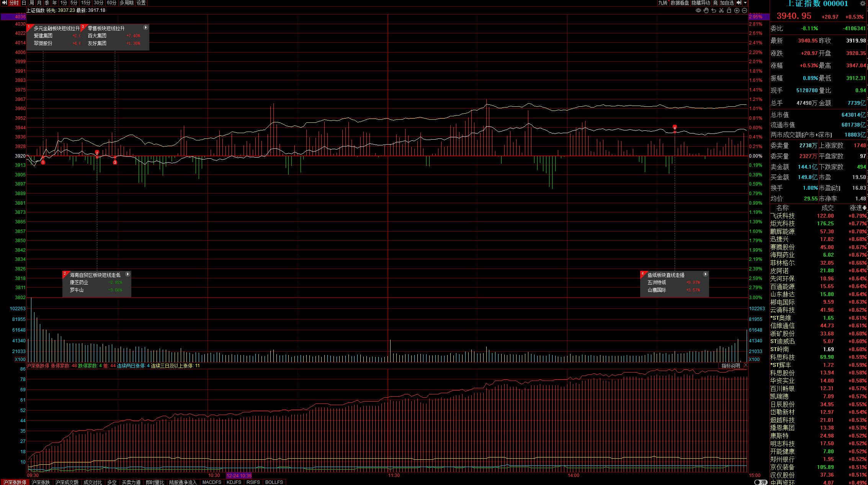
Task: Expand the 造纸板块直线走强 popup arrow
Action: point(705,274)
